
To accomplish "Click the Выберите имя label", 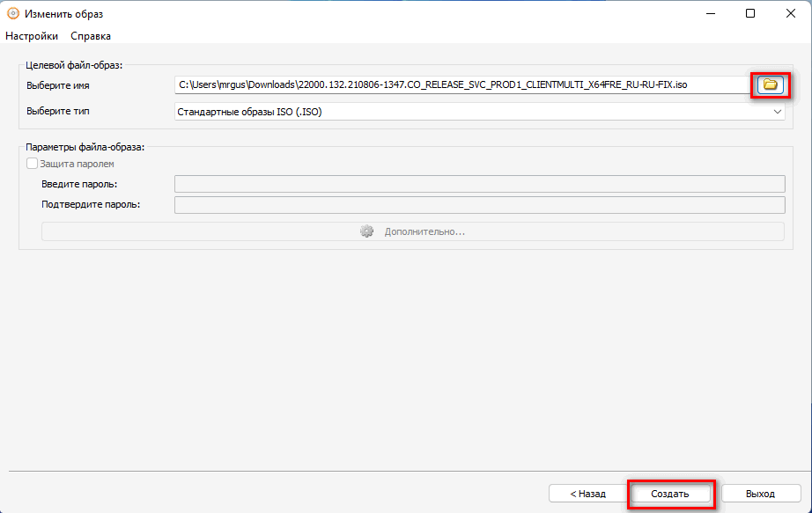I will pyautogui.click(x=58, y=85).
